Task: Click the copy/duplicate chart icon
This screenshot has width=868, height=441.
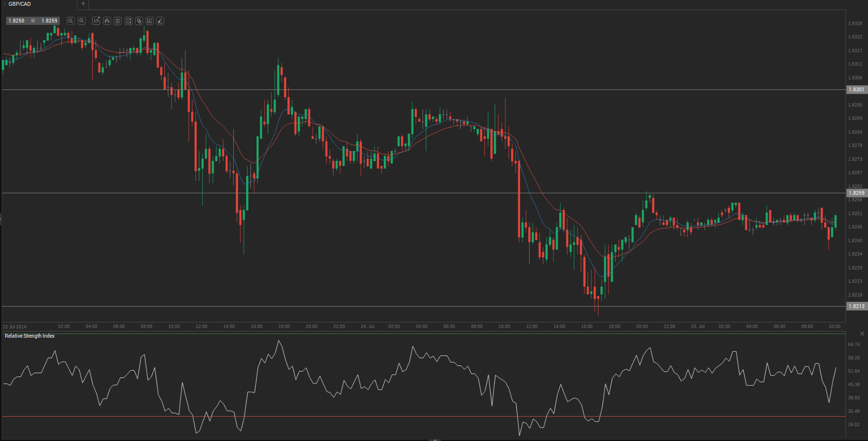Action: [x=139, y=21]
